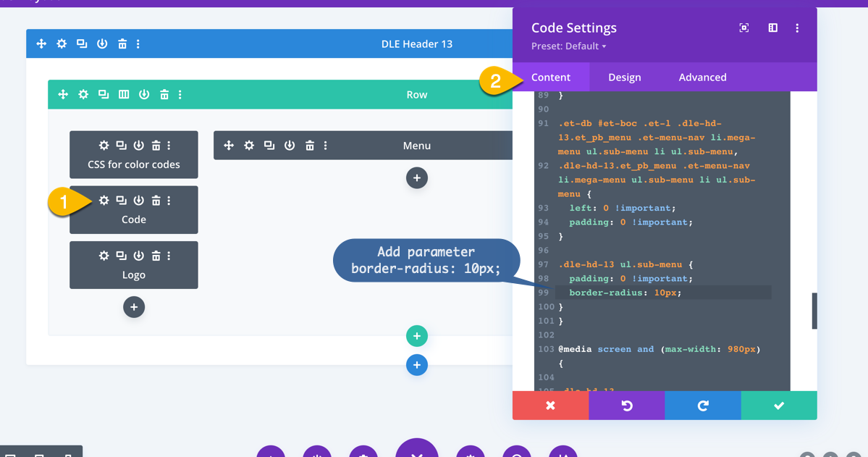Open more options for DLE Header 13
This screenshot has width=868, height=457.
(x=138, y=43)
